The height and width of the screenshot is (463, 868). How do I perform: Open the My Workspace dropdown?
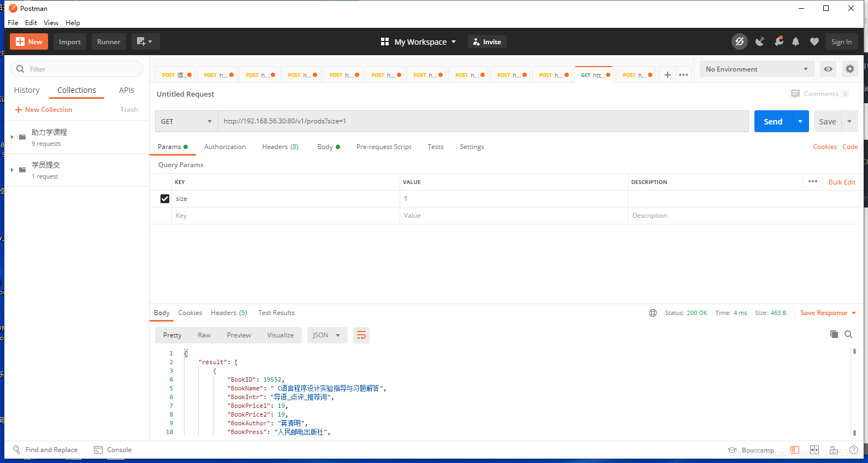pos(425,41)
